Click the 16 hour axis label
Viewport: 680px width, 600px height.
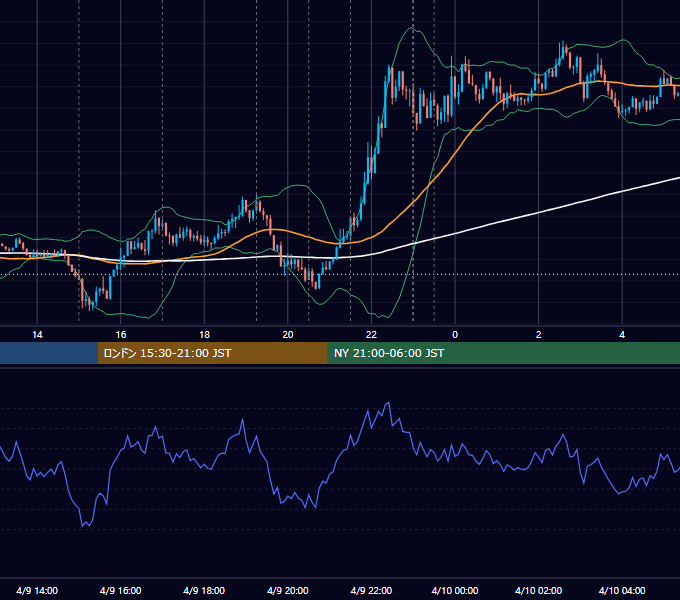(x=121, y=335)
